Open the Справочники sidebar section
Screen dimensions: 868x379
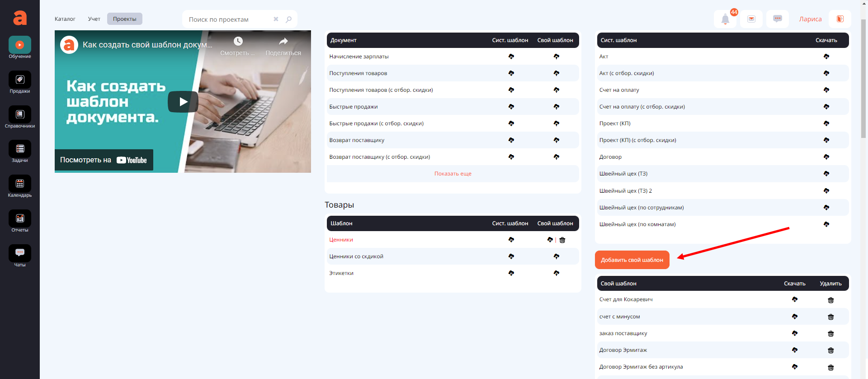click(20, 117)
